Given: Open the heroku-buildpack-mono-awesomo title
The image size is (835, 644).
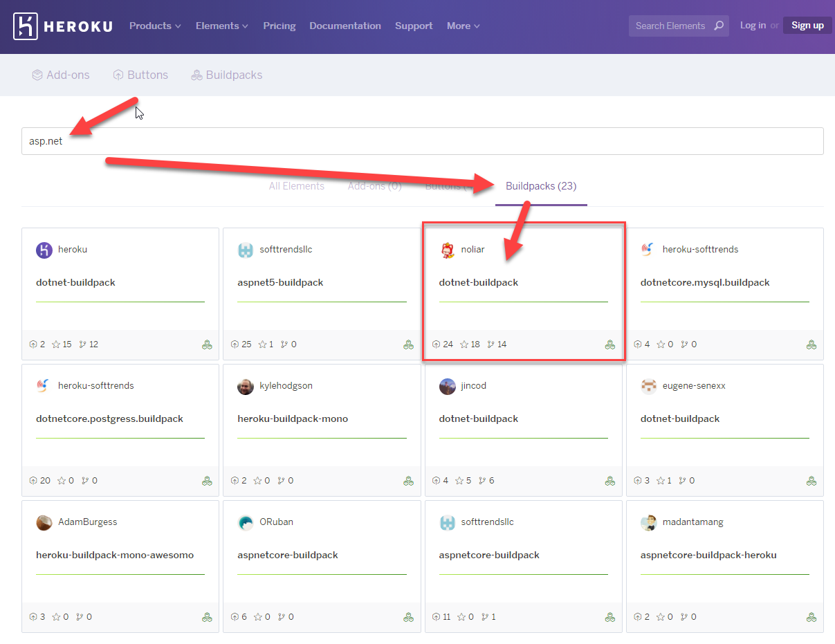Looking at the screenshot, I should (115, 555).
